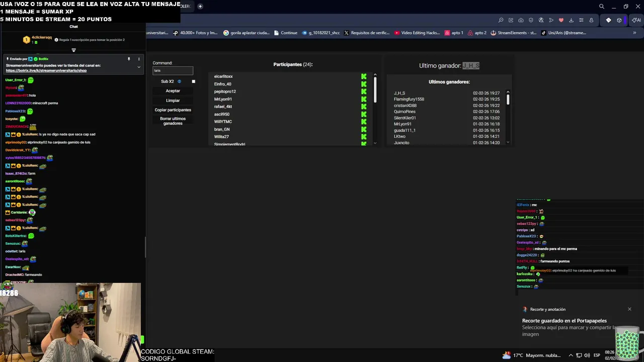The height and width of the screenshot is (362, 644).
Task: Open the 'apto 1' bookmark
Action: 454,33
